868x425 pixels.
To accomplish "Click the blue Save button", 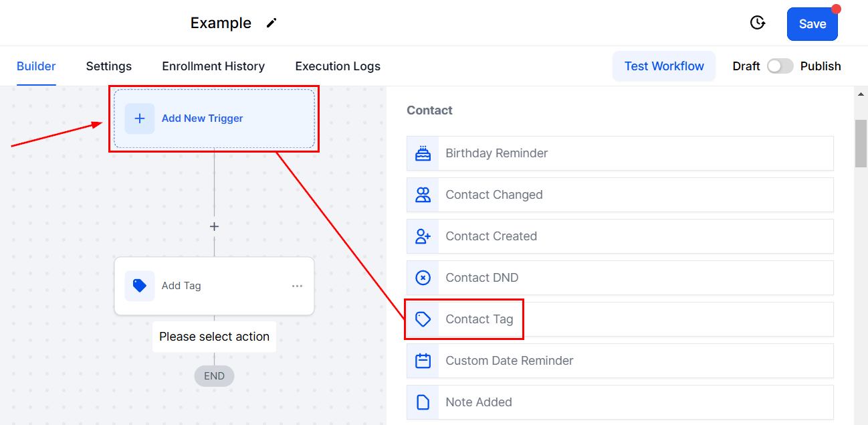I will (812, 24).
